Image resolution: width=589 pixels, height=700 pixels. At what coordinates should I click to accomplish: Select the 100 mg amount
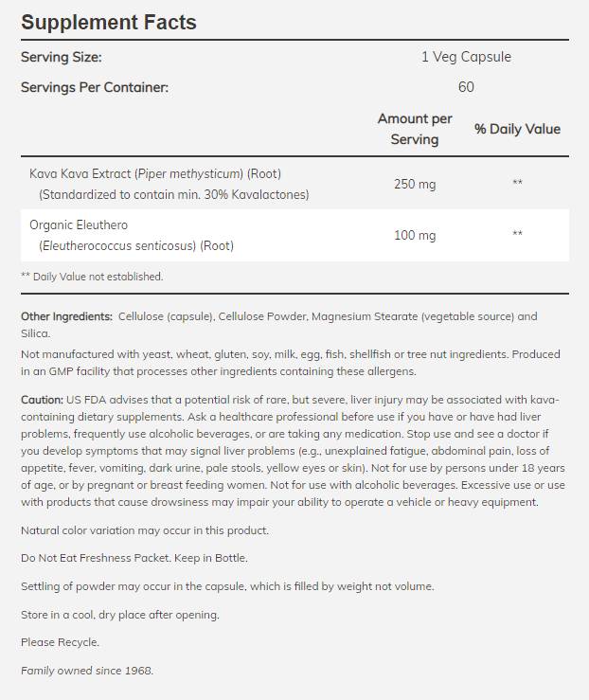coord(415,235)
